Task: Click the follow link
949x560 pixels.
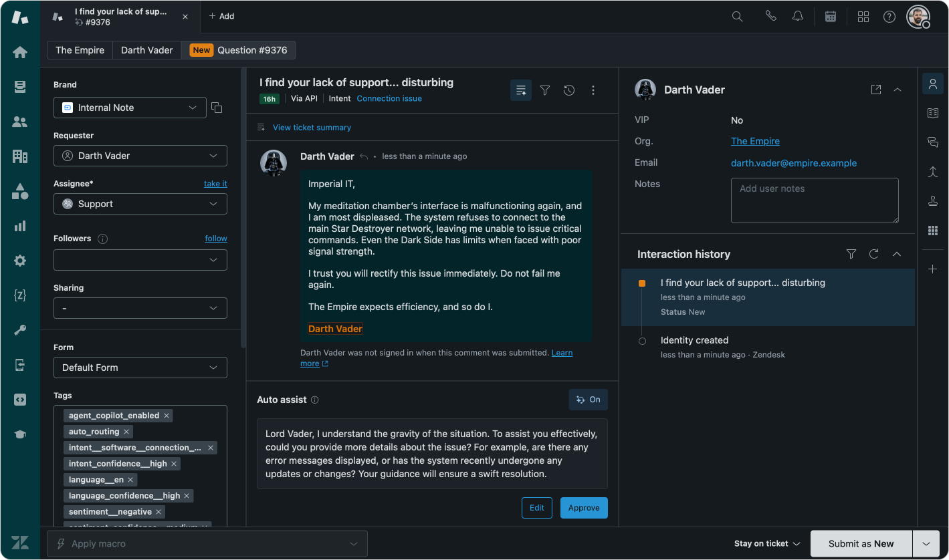Action: [x=216, y=239]
